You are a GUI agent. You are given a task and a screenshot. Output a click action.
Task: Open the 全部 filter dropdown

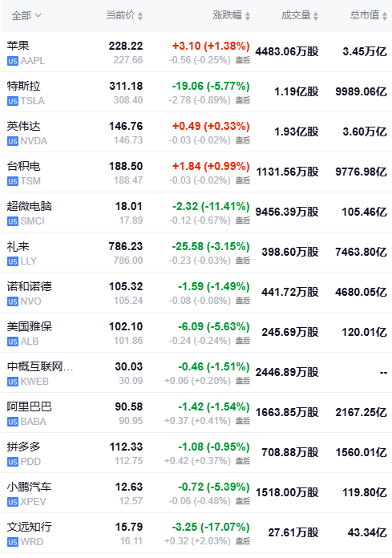26,16
